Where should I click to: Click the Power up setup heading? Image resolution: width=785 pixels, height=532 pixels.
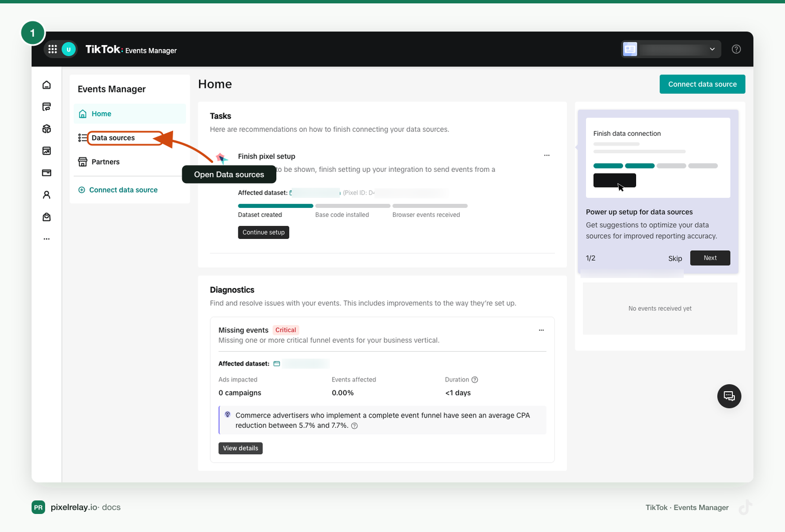640,212
